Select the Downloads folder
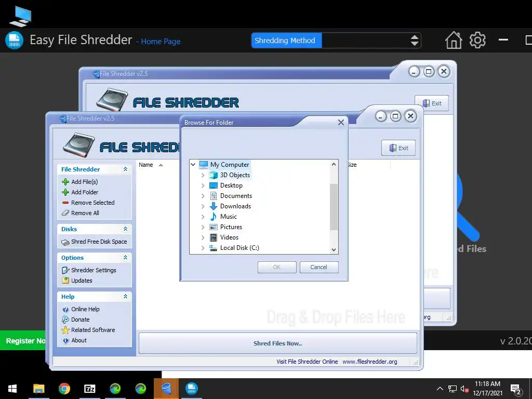Screen dimensions: 532x399 point(235,206)
